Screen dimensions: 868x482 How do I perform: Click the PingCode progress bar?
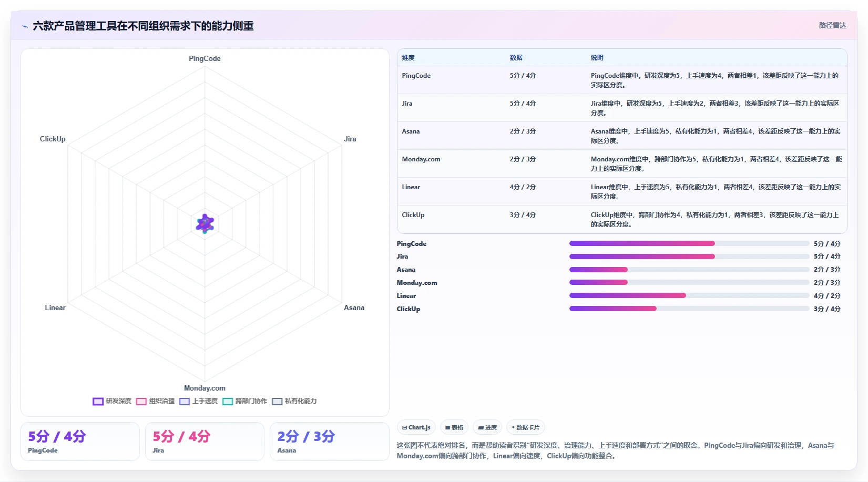pyautogui.click(x=689, y=243)
